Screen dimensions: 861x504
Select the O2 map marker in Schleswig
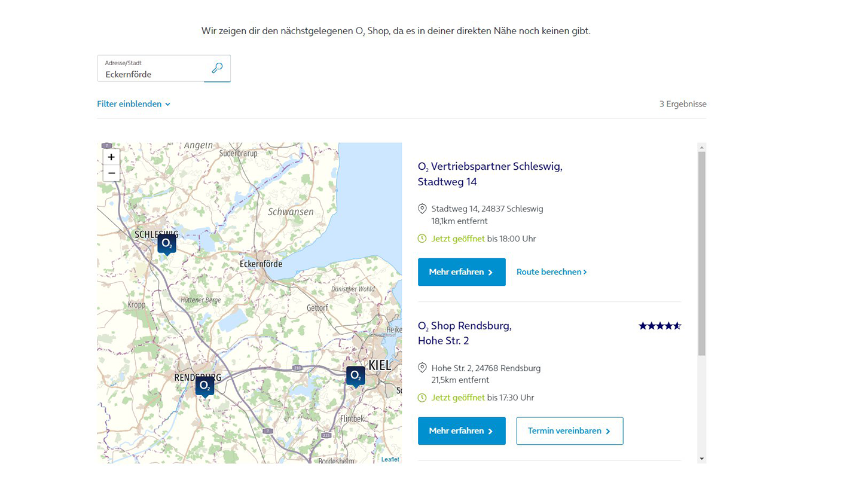167,245
